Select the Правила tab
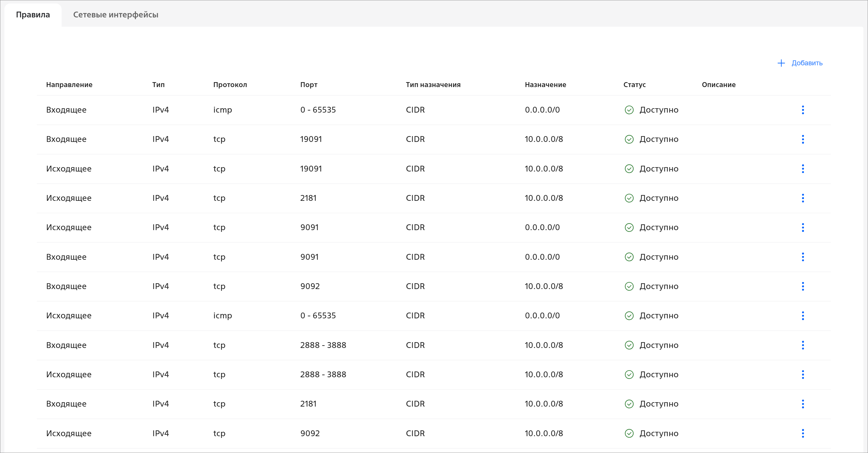 (x=33, y=15)
